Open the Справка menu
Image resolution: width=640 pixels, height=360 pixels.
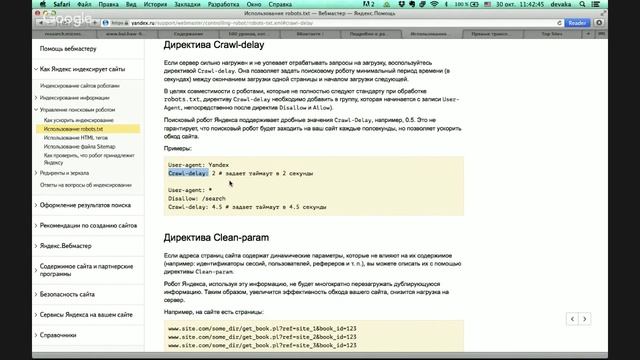pyautogui.click(x=280, y=4)
